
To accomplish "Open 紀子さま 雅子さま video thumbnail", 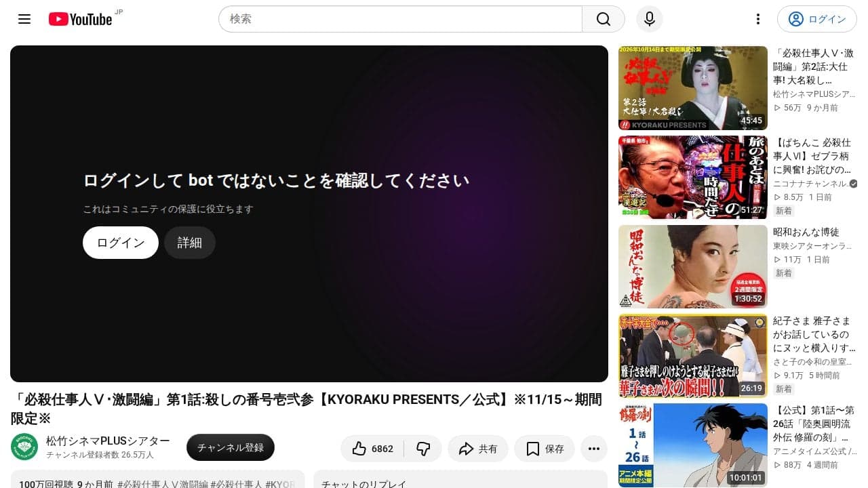I will click(693, 357).
